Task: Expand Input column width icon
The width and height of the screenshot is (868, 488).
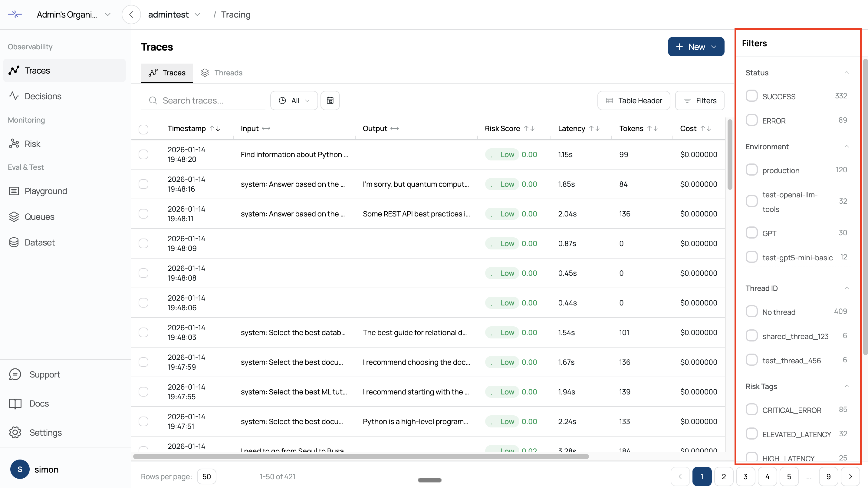Action: (x=266, y=128)
